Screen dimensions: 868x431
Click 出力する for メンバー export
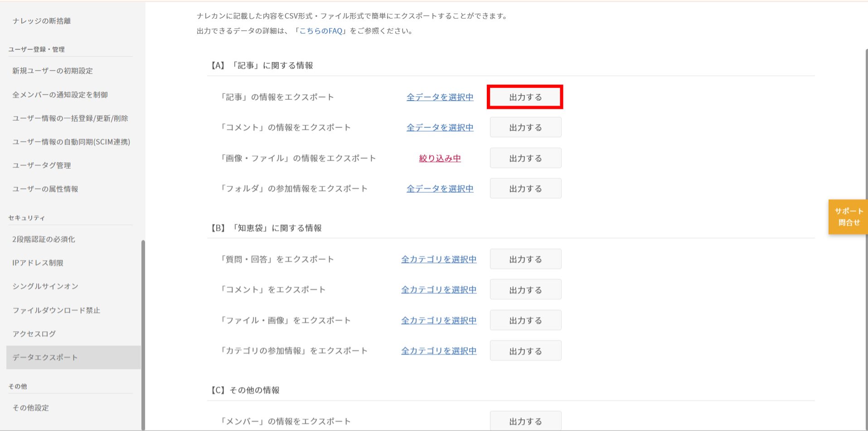tap(525, 421)
